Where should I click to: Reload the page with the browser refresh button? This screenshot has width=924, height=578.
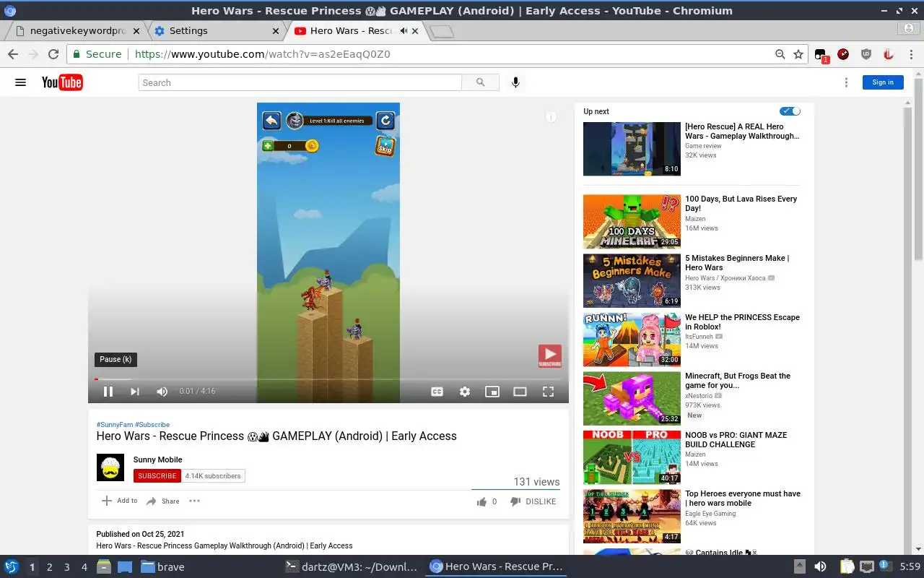tap(53, 54)
